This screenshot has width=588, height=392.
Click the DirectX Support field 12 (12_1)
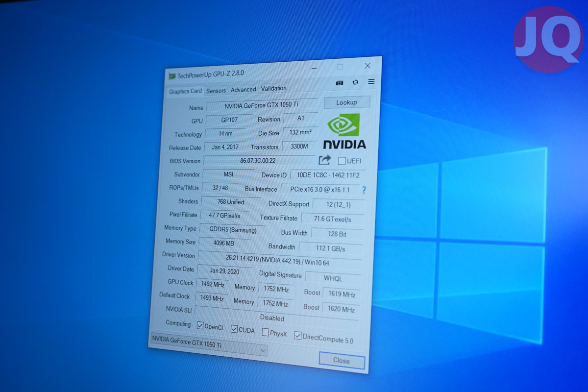click(x=339, y=205)
